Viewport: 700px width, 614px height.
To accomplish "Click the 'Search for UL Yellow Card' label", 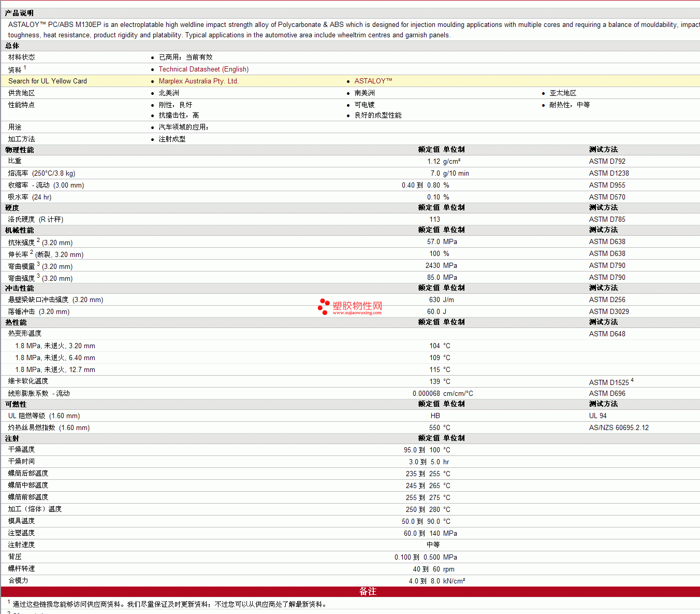I will [x=48, y=81].
